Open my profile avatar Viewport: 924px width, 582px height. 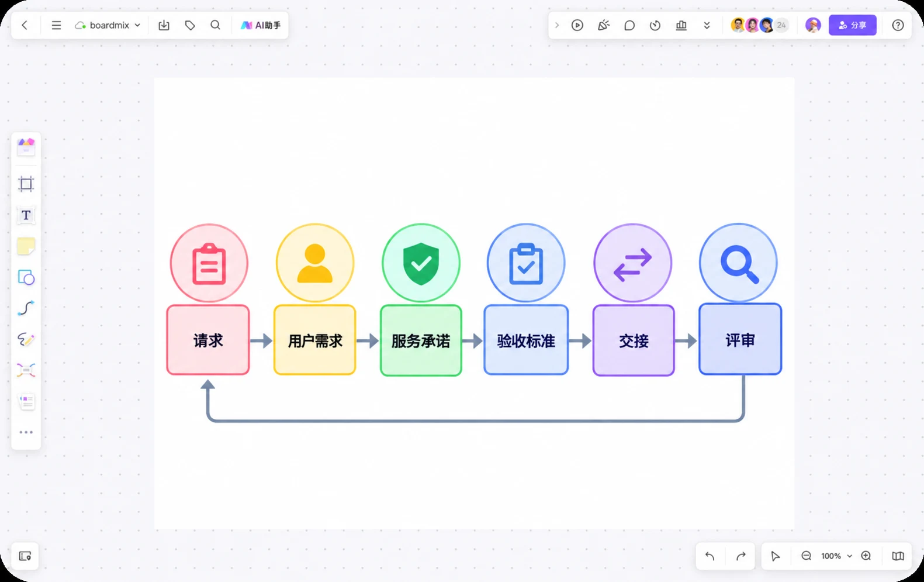(x=813, y=25)
